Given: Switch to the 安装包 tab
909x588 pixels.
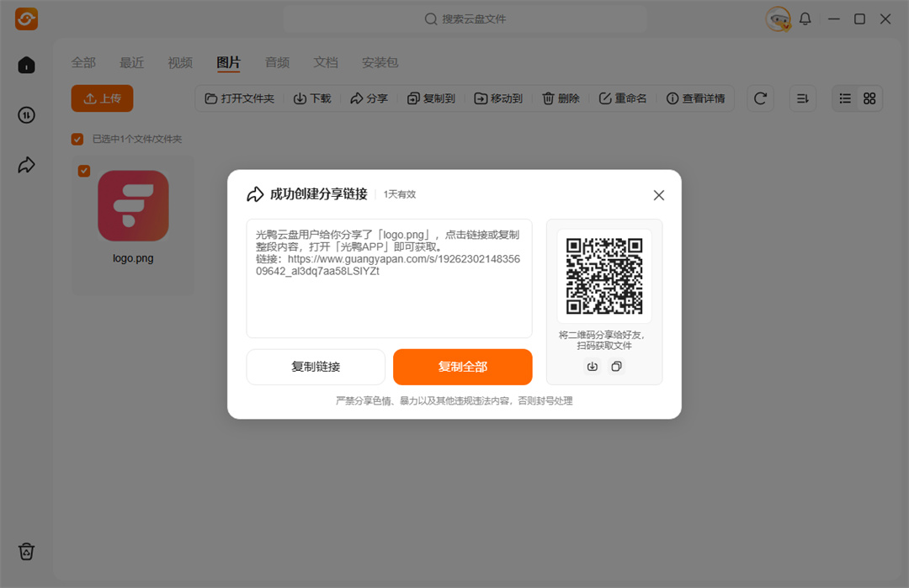Looking at the screenshot, I should (380, 62).
